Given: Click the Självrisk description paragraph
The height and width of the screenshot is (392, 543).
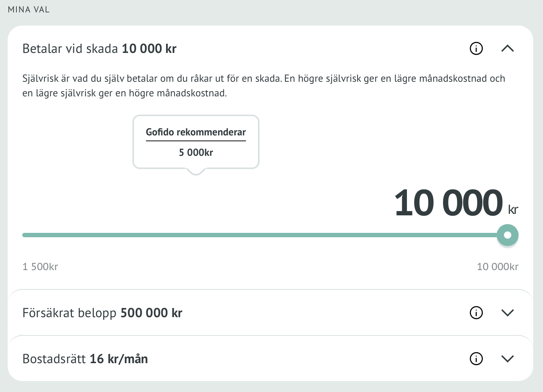Looking at the screenshot, I should point(263,86).
